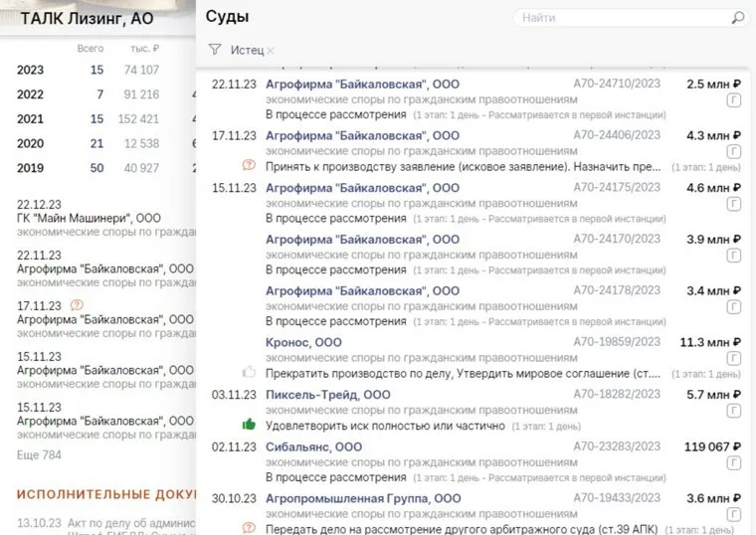Click the funnel filter icon
This screenshot has height=535, width=756.
pos(215,49)
